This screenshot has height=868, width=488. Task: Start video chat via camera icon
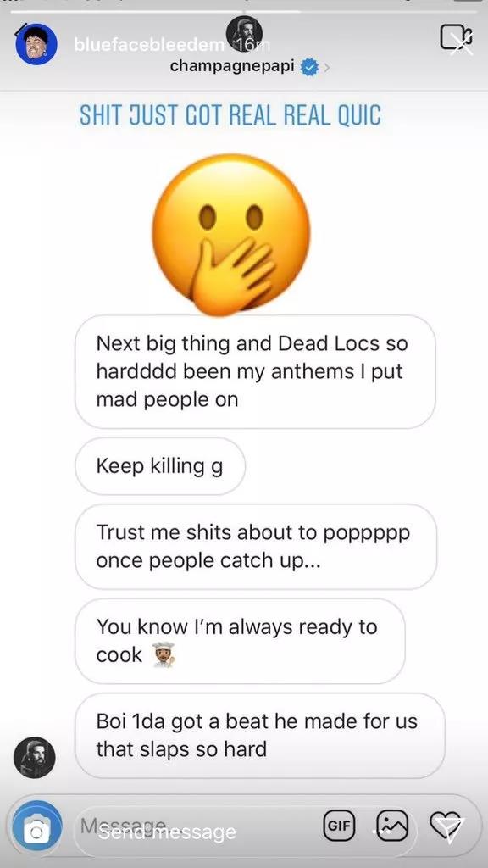(456, 37)
